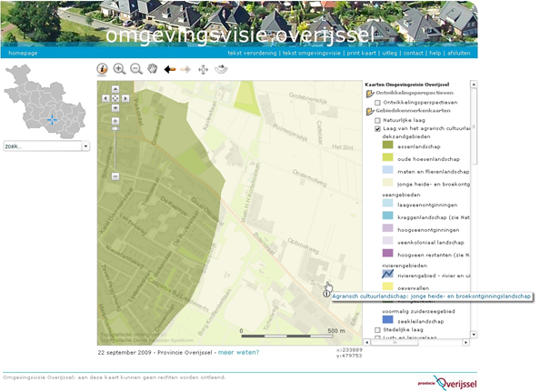Viewport: 550px width, 392px height.
Task: Zoom to full map extent
Action: [203, 69]
